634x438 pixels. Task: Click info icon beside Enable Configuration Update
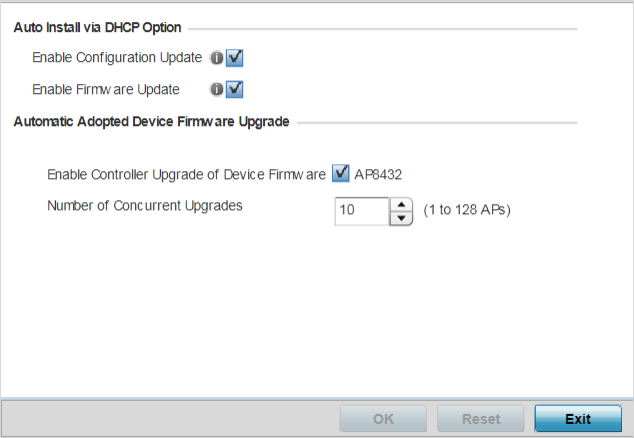(x=217, y=58)
